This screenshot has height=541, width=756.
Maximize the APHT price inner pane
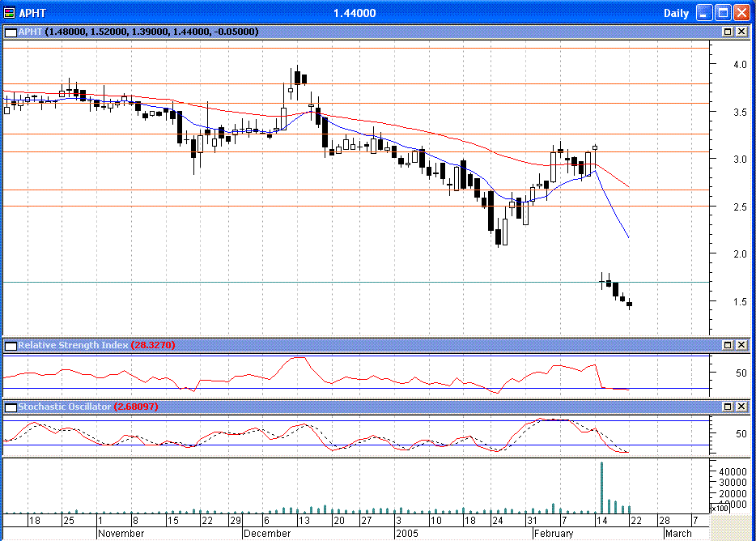tap(728, 32)
